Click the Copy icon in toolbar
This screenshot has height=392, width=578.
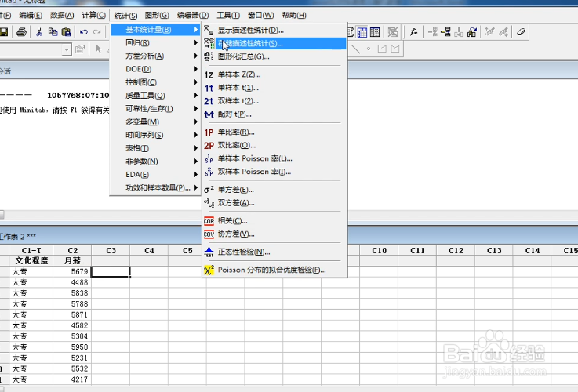(53, 32)
